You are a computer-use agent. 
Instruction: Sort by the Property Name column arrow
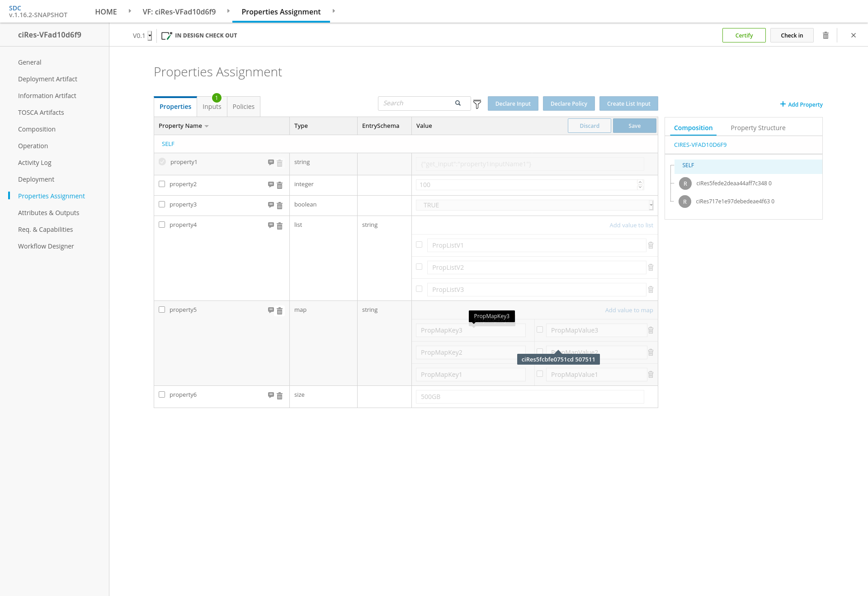click(x=207, y=126)
